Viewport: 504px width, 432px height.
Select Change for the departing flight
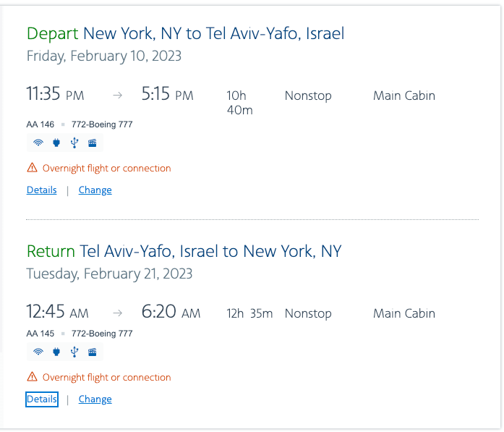95,190
